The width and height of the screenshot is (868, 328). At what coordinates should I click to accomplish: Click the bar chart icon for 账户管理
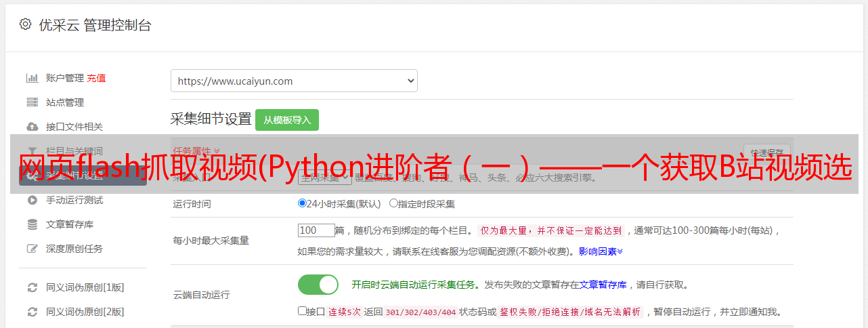pos(32,78)
